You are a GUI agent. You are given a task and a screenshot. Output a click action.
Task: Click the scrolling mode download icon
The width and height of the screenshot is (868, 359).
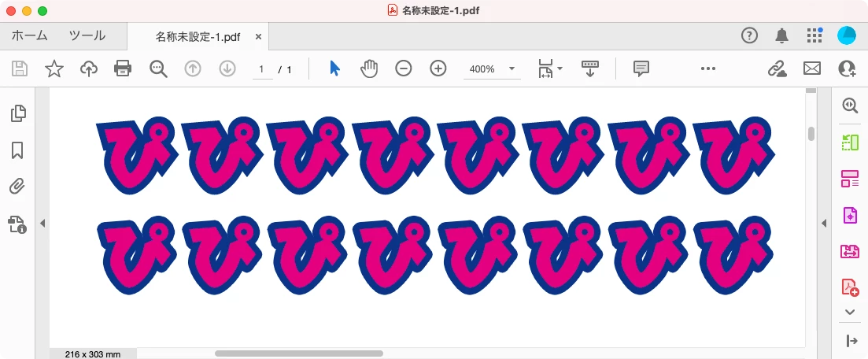click(590, 68)
